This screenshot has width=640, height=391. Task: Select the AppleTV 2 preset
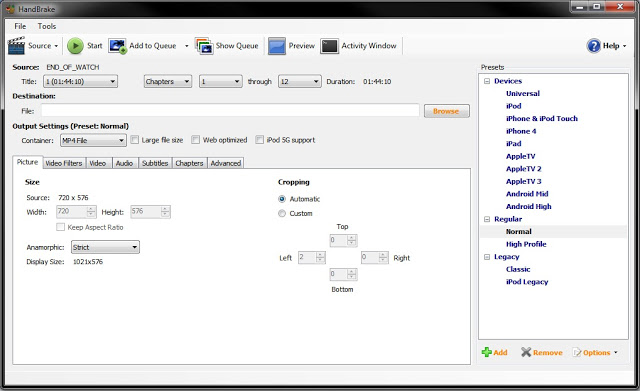pos(524,169)
